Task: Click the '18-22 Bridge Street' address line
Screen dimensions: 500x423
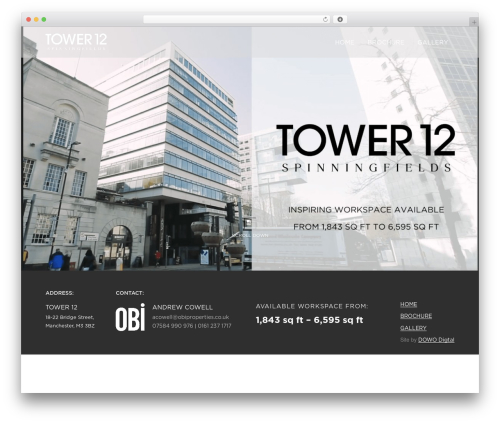Action: tap(70, 317)
